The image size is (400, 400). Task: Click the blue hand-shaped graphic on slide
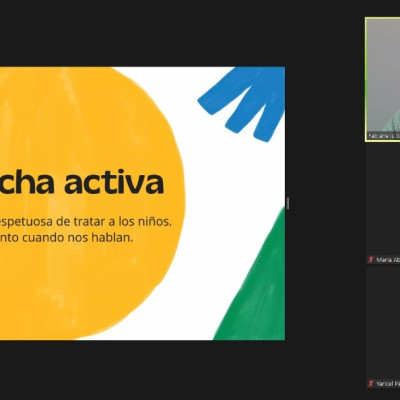pos(244,102)
